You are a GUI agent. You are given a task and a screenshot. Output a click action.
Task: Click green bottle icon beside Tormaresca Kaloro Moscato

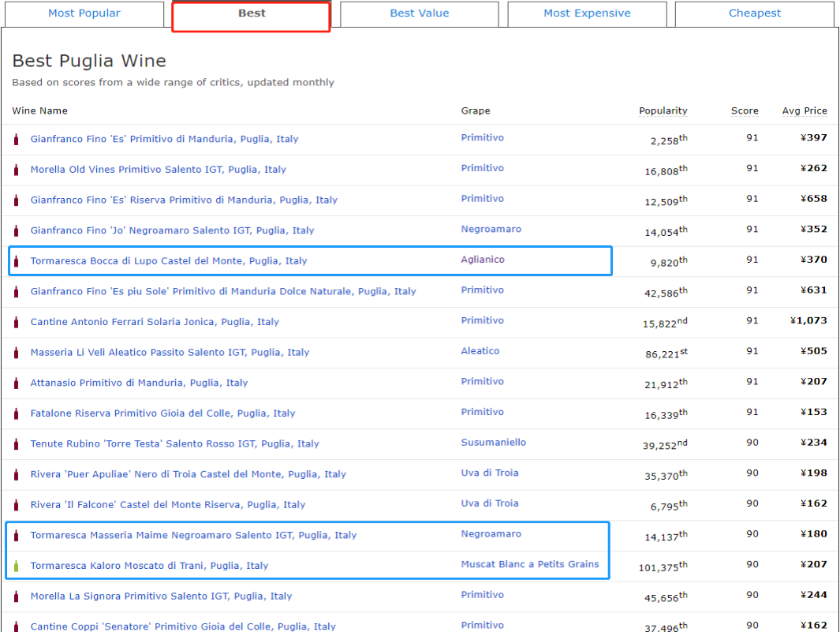click(x=16, y=566)
